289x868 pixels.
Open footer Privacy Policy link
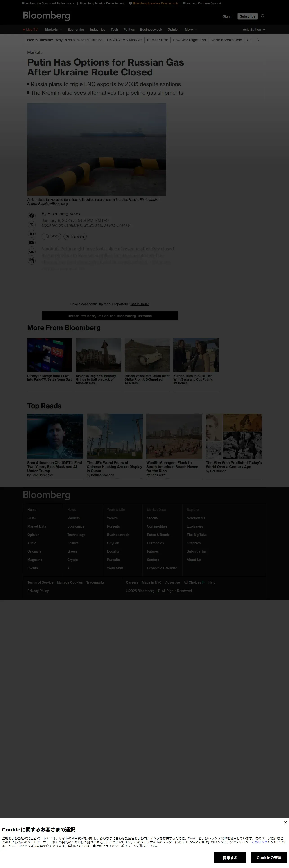click(x=38, y=591)
